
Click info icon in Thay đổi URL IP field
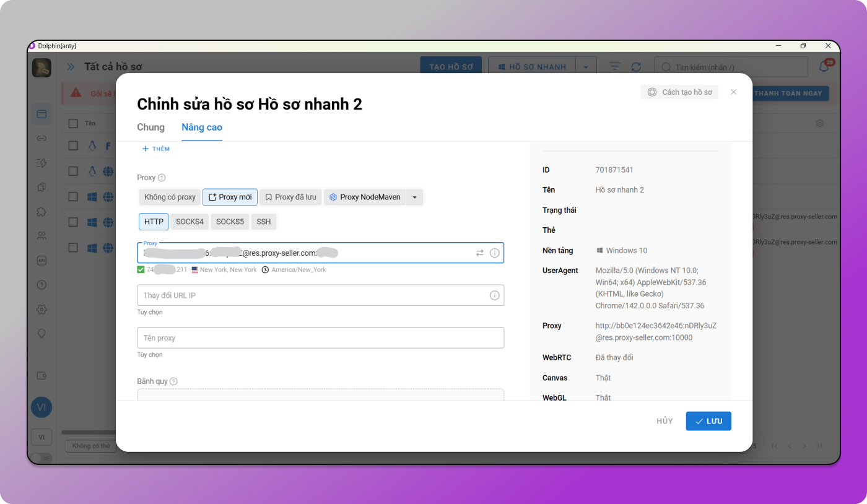pyautogui.click(x=494, y=295)
